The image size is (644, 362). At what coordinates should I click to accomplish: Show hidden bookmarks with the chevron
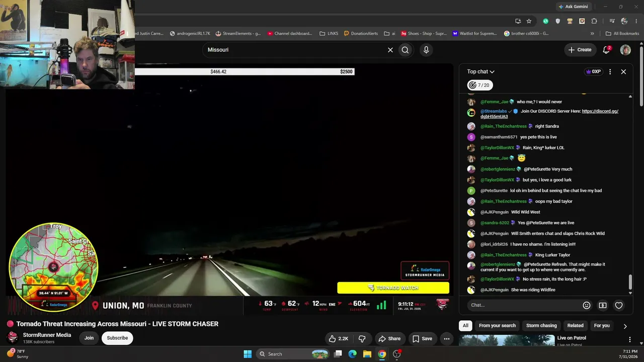click(x=592, y=34)
